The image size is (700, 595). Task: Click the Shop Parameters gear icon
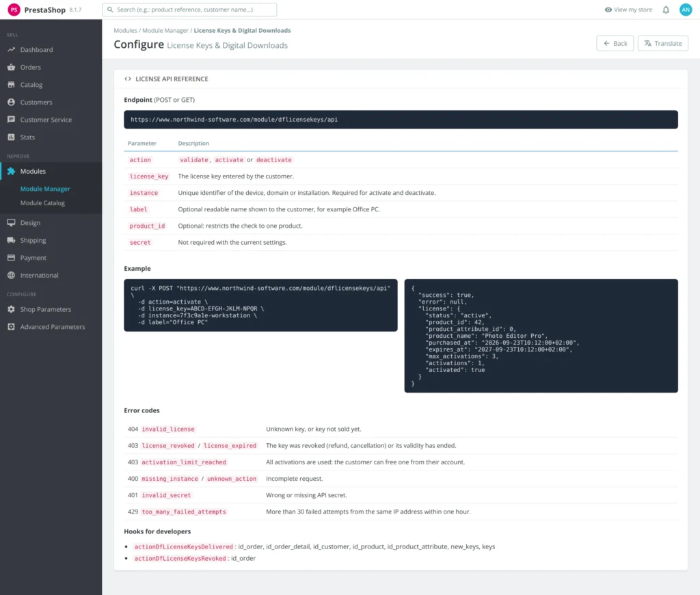coord(11,309)
